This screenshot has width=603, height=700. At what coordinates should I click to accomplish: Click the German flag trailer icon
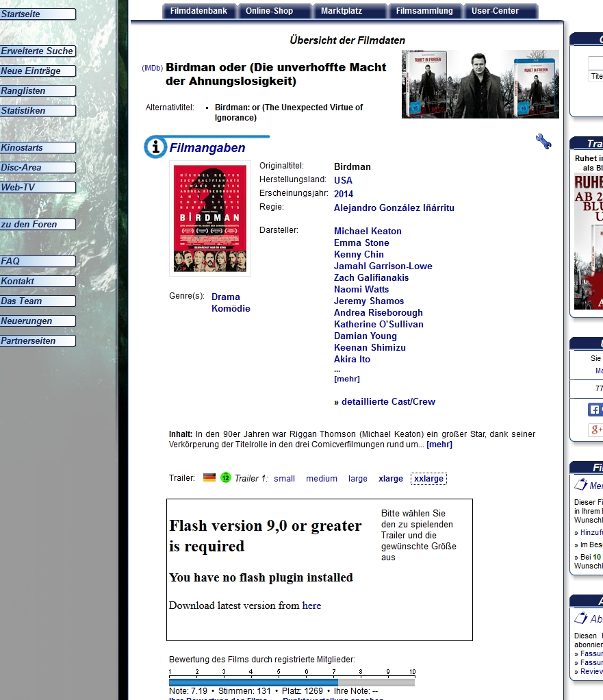point(209,477)
